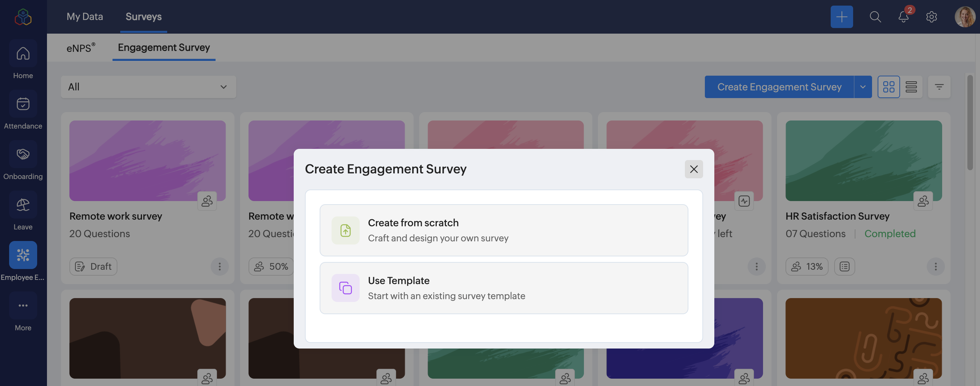Expand the All filter dropdown
The image size is (980, 386).
[x=148, y=87]
